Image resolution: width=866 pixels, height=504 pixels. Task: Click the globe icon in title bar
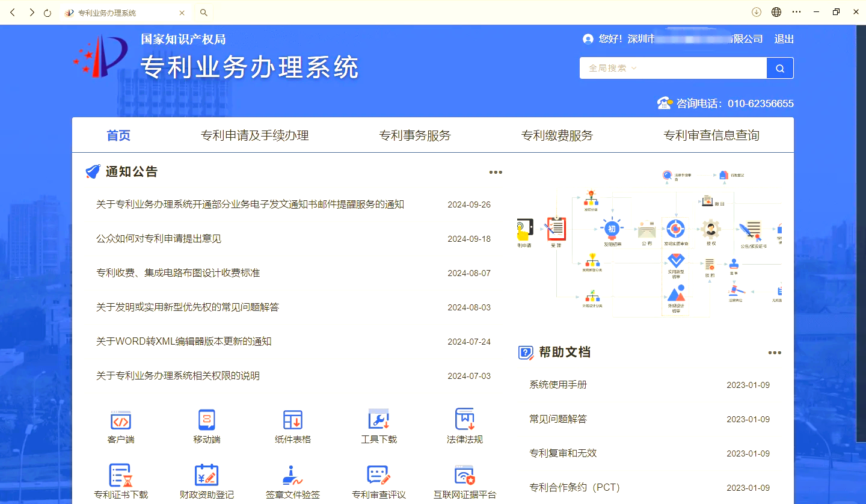tap(776, 12)
